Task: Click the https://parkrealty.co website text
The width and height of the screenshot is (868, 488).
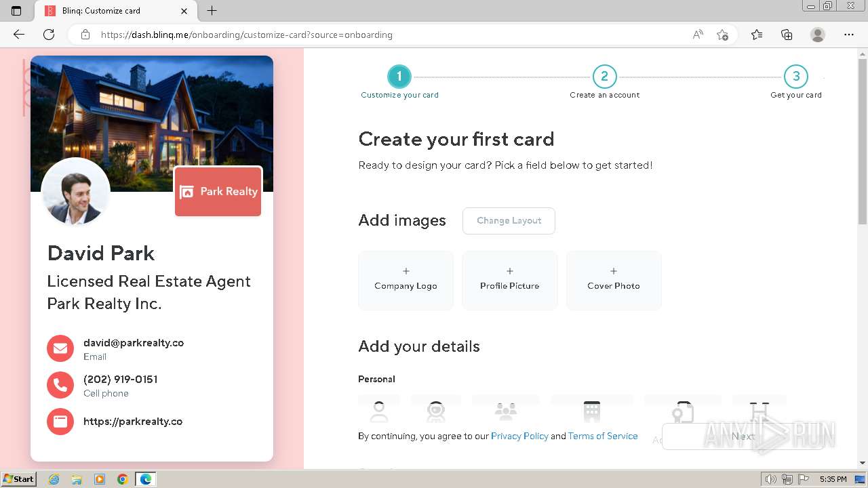Action: (x=133, y=422)
